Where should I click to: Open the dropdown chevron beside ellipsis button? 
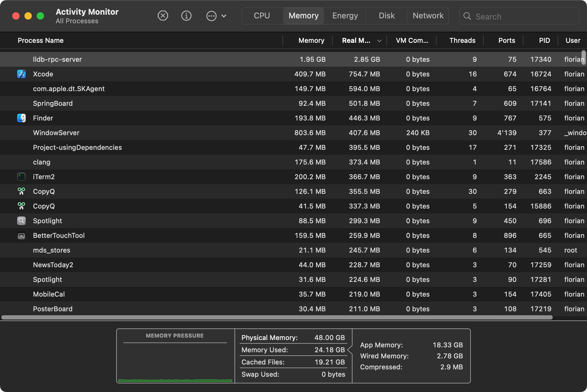(224, 16)
